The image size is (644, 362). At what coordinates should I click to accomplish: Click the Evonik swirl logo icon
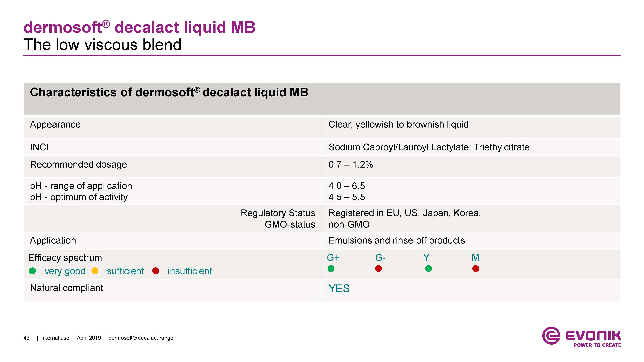551,336
